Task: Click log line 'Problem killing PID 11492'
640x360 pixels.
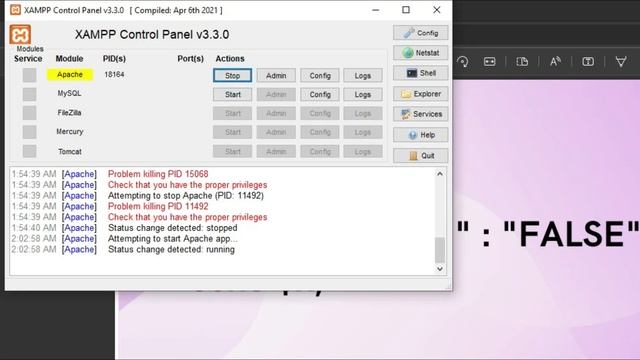Action: (x=158, y=206)
